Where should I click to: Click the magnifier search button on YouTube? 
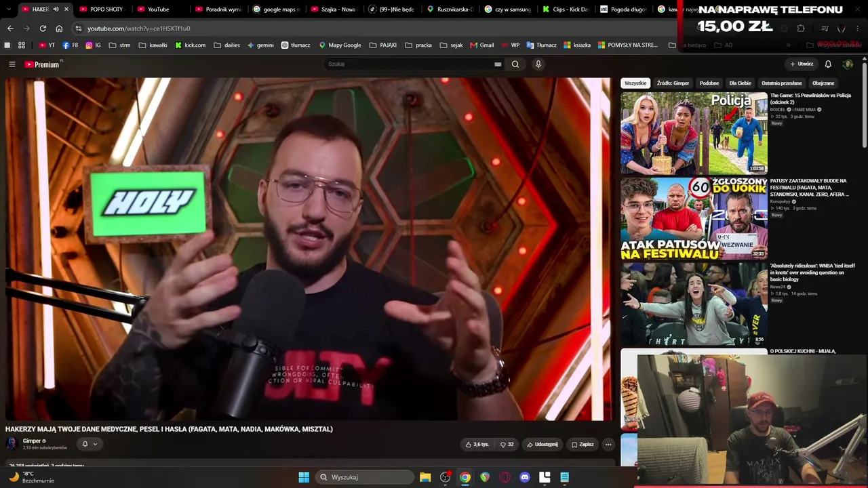[515, 64]
